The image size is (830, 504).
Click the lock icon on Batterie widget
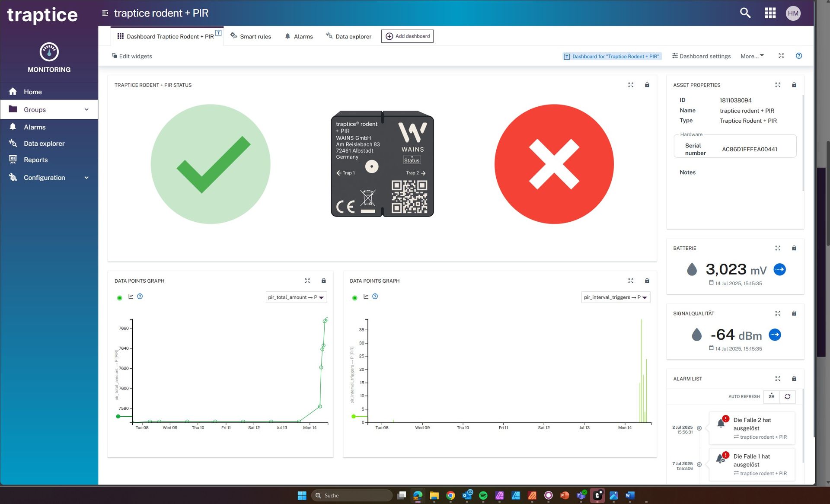click(x=794, y=248)
